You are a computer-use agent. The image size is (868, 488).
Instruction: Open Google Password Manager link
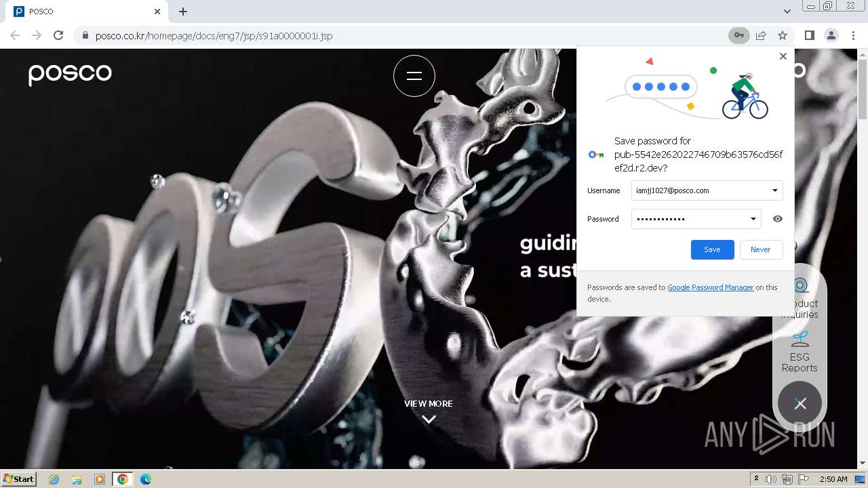click(x=710, y=287)
